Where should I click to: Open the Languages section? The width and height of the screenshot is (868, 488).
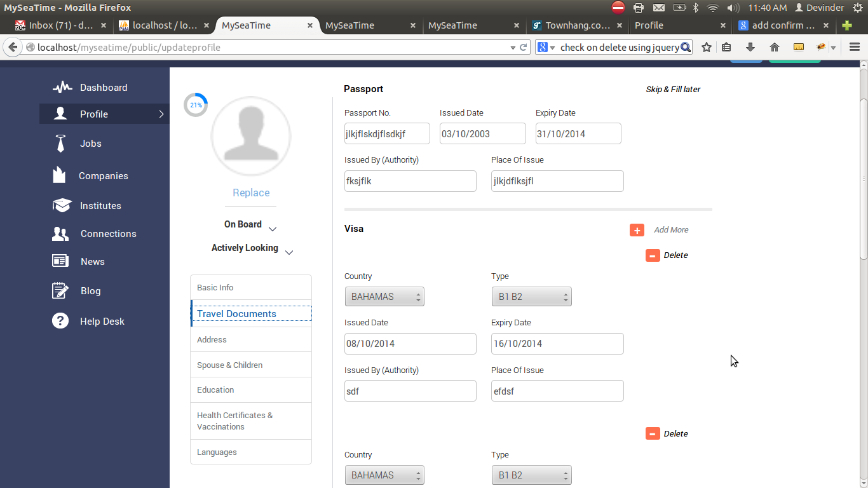tap(251, 452)
